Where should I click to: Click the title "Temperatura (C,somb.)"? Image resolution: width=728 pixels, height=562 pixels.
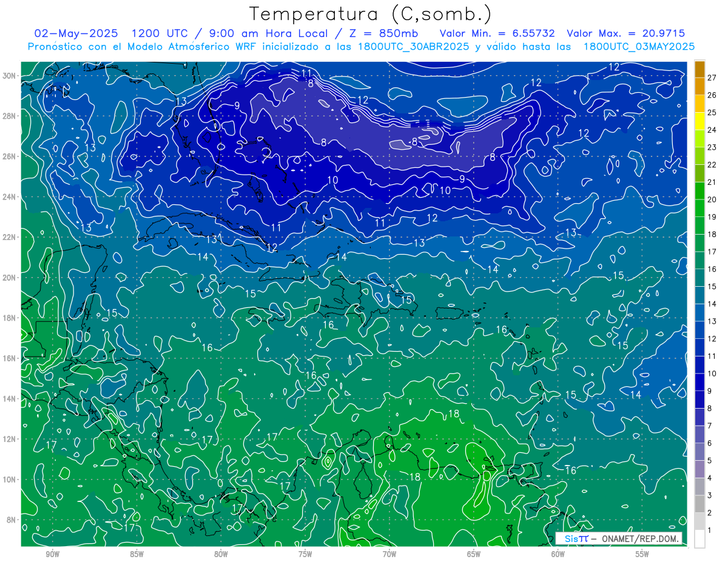[x=371, y=14]
